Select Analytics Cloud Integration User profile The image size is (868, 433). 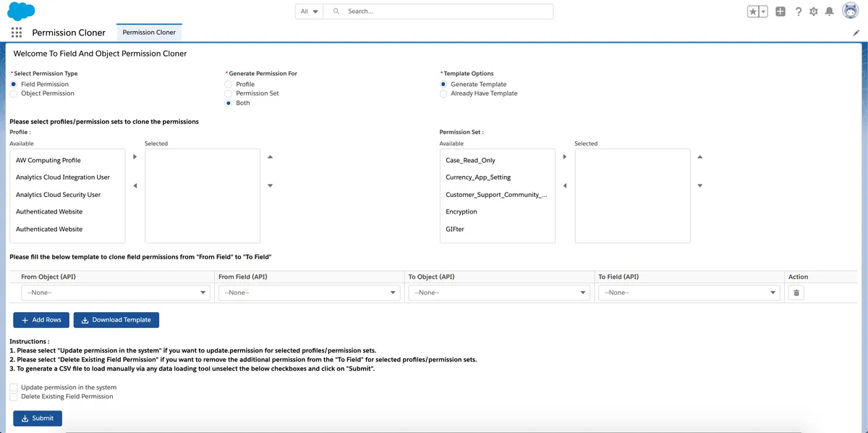(x=67, y=177)
